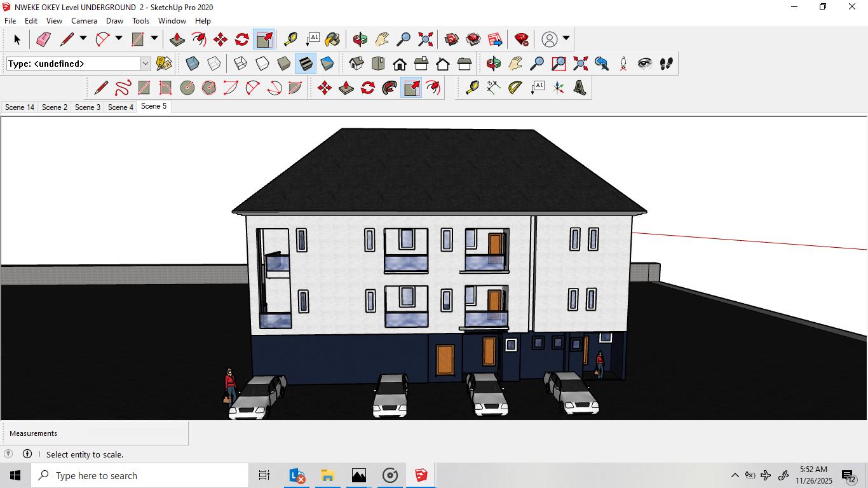Click the Look Around eye icon

coord(644,64)
